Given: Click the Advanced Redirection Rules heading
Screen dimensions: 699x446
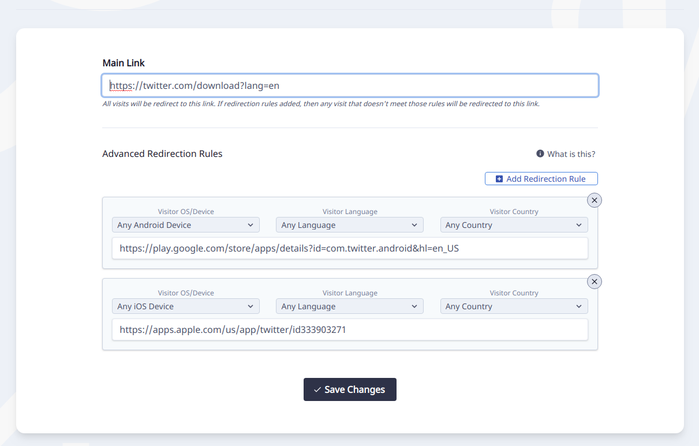Looking at the screenshot, I should (x=162, y=153).
